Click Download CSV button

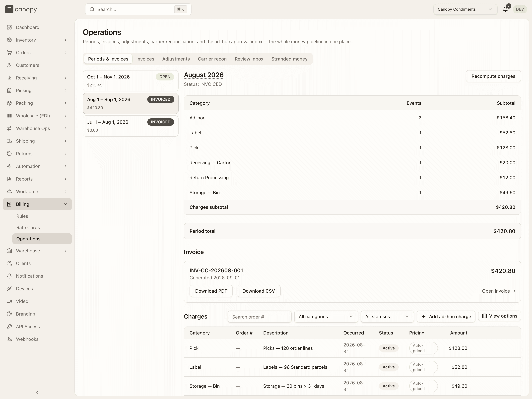[x=259, y=291]
